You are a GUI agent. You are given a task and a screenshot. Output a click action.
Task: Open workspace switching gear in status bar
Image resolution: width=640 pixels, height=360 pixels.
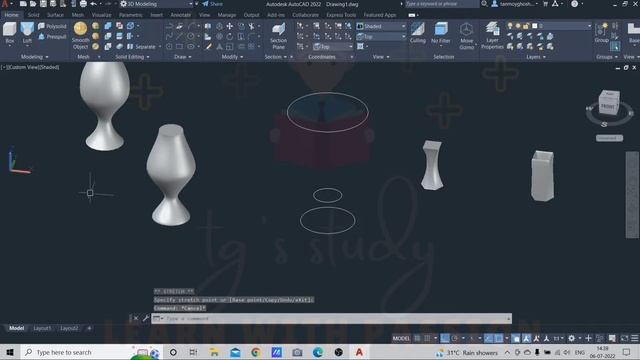(x=571, y=338)
